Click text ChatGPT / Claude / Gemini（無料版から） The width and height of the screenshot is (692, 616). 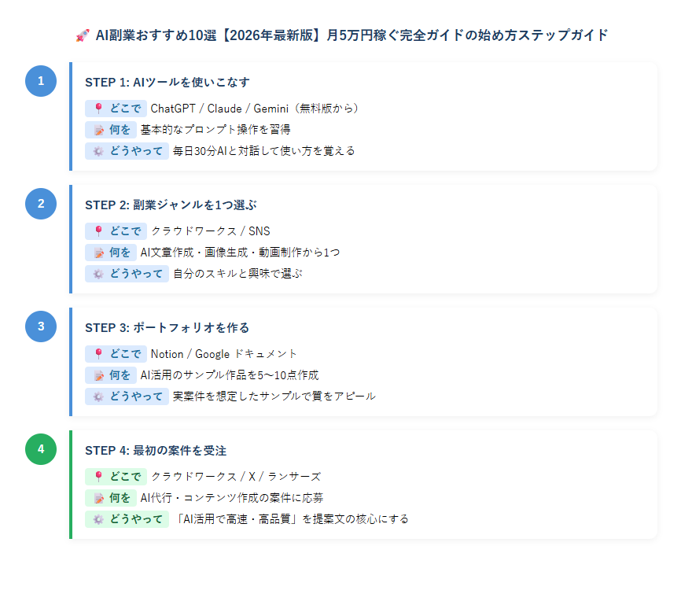(x=255, y=109)
